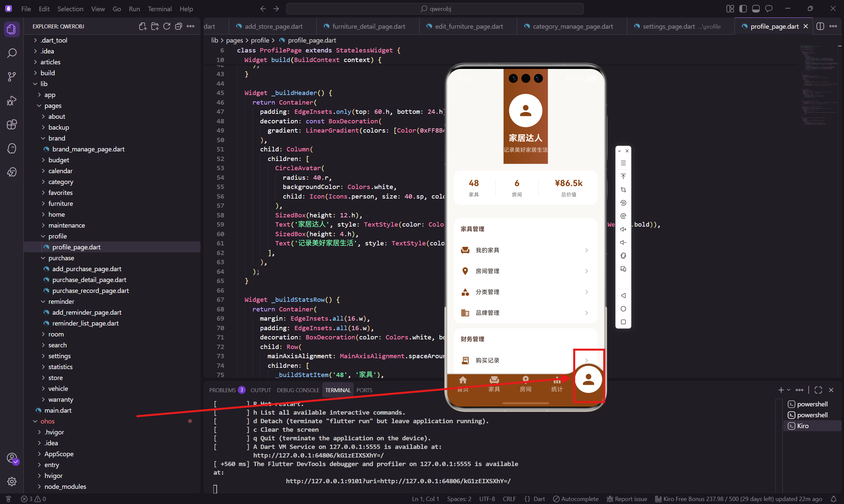This screenshot has height=504, width=844.
Task: Open the Terminal menu
Action: tap(160, 9)
